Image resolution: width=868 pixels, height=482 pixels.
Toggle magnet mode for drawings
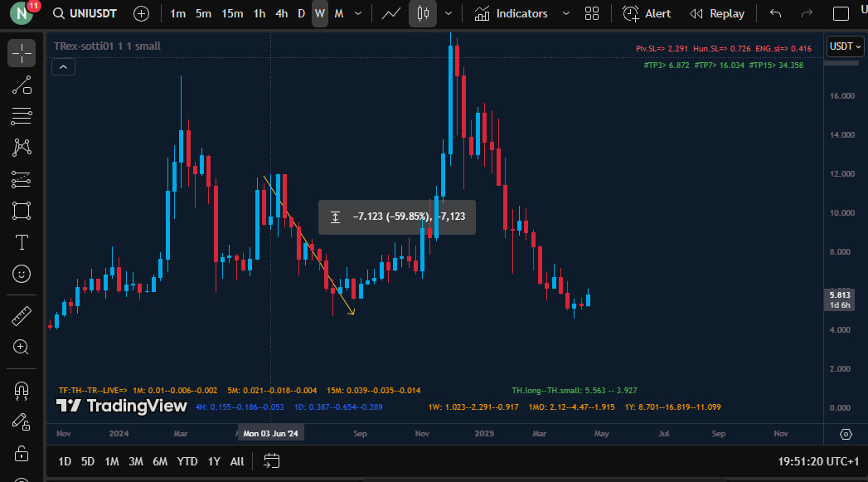point(22,390)
